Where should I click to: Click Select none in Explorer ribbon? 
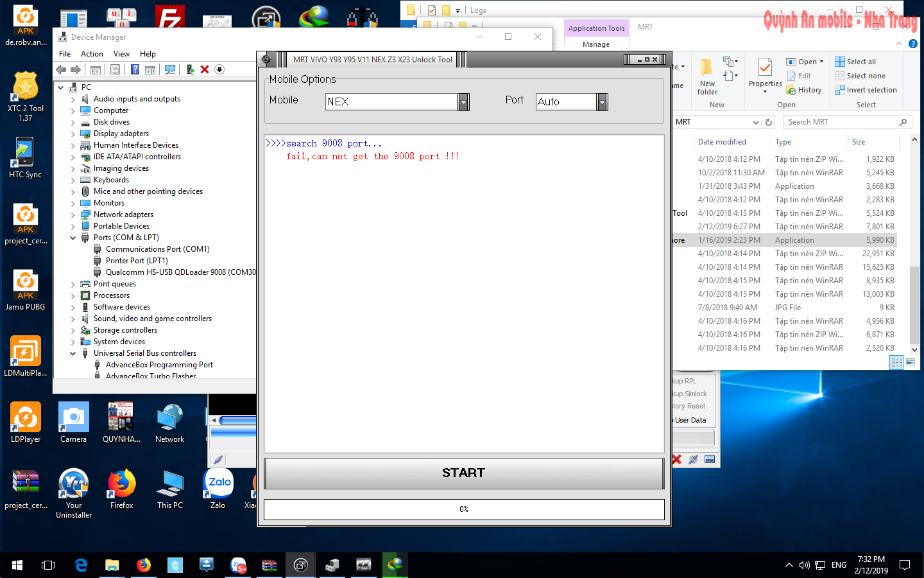(860, 76)
